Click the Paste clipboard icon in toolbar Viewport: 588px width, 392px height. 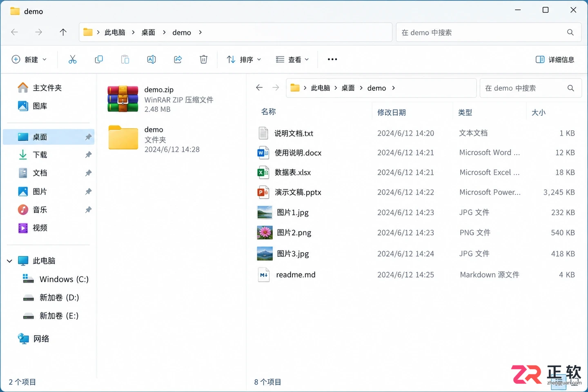click(x=125, y=60)
